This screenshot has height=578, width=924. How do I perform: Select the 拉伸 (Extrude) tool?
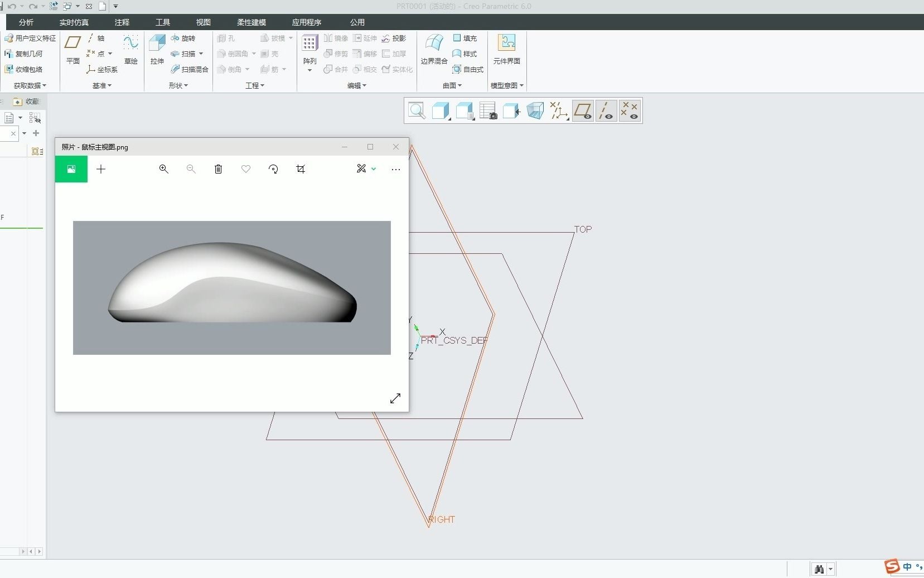157,48
